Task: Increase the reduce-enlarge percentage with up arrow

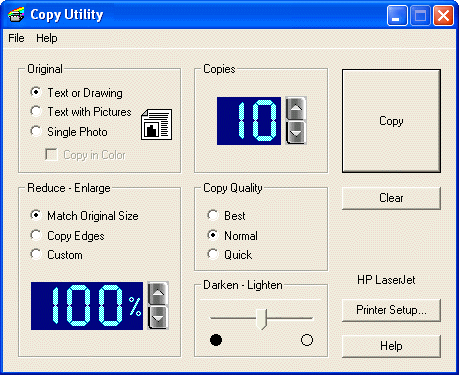Action: click(158, 293)
